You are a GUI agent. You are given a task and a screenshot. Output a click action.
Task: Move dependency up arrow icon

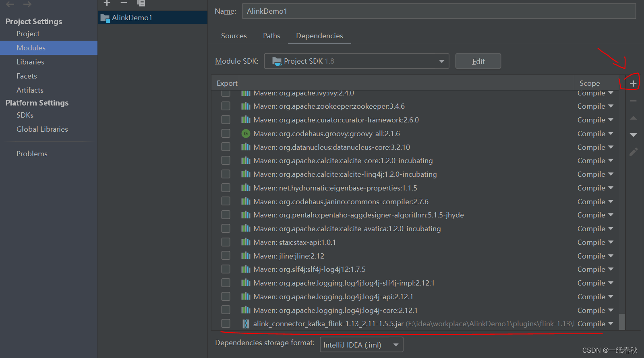pos(633,118)
